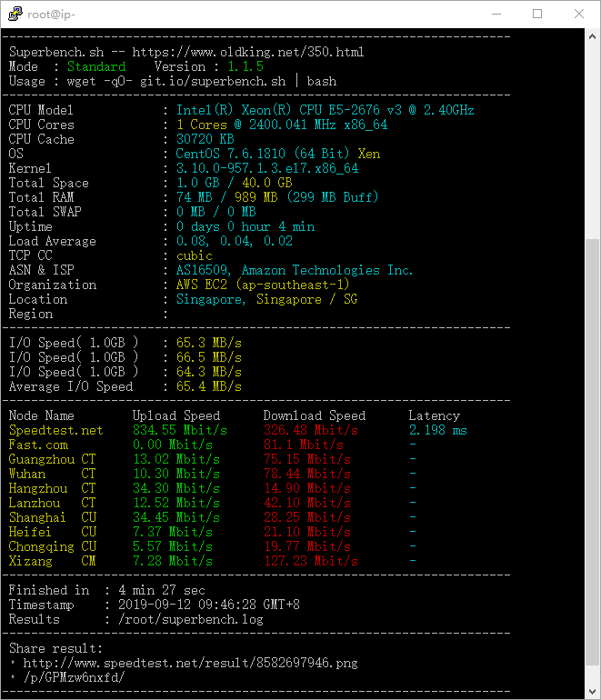Click the scrollbar down arrow

click(x=592, y=691)
